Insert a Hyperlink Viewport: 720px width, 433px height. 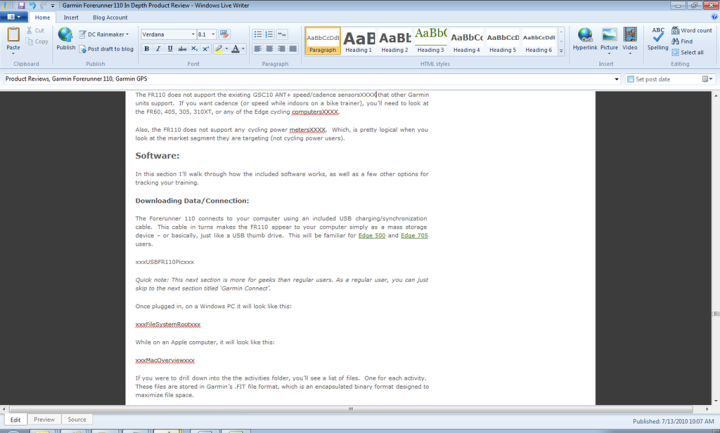click(x=585, y=39)
